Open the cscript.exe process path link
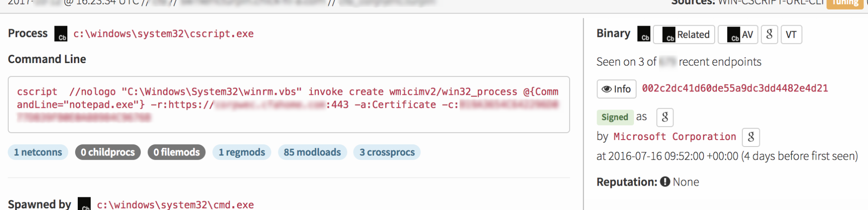This screenshot has width=868, height=210. [163, 34]
